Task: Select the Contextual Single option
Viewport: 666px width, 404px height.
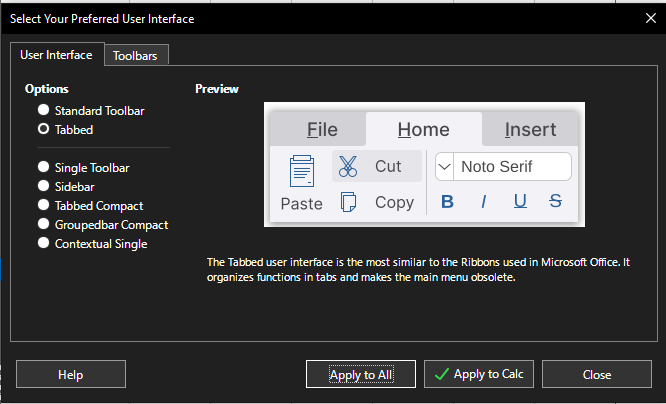Action: [43, 243]
